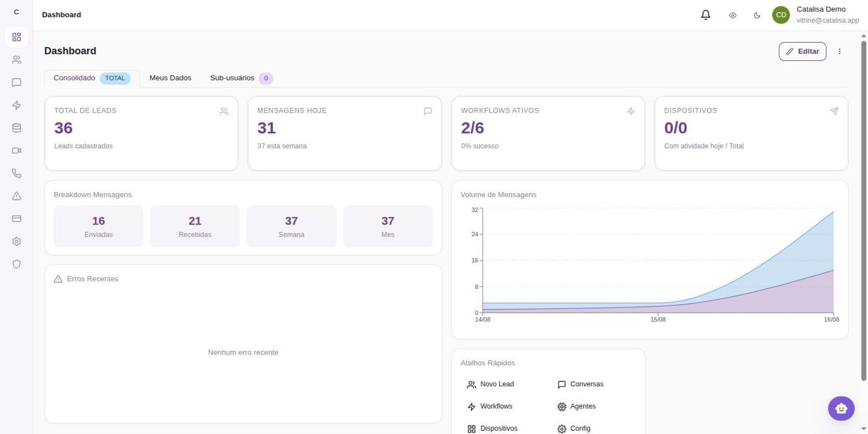Click the 14/08 date label on chart

(482, 320)
